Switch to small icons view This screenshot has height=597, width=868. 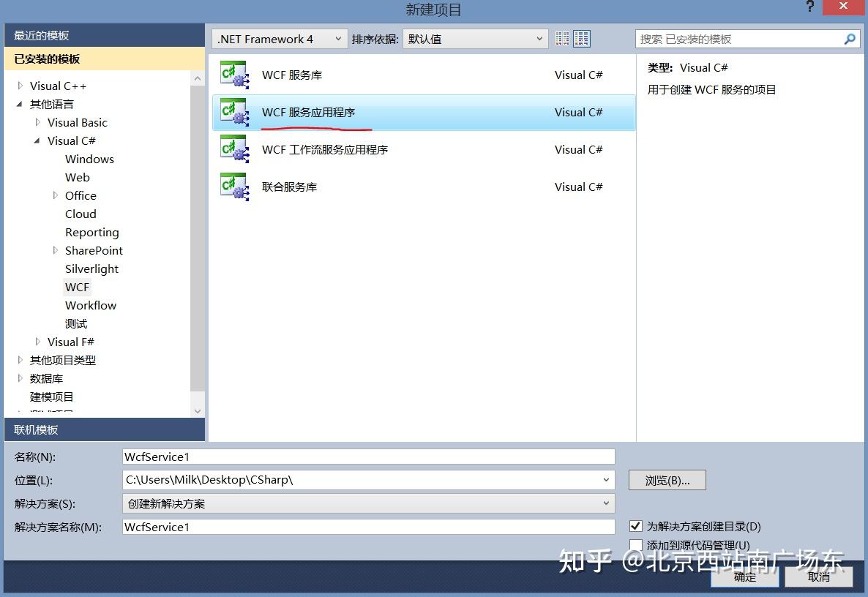562,39
